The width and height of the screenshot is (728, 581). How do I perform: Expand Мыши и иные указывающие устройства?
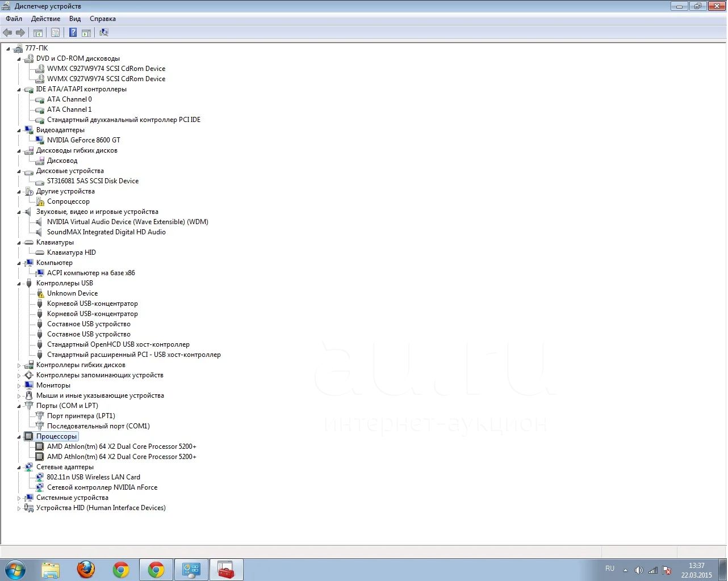(19, 395)
